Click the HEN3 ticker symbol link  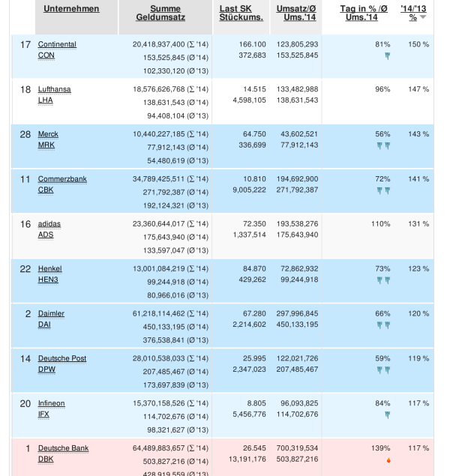click(49, 280)
